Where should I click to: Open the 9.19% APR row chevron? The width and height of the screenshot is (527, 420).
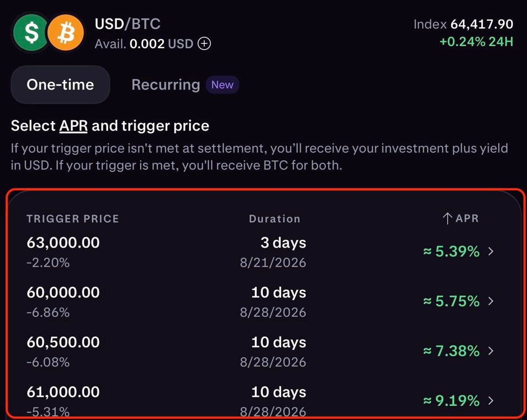tap(491, 400)
